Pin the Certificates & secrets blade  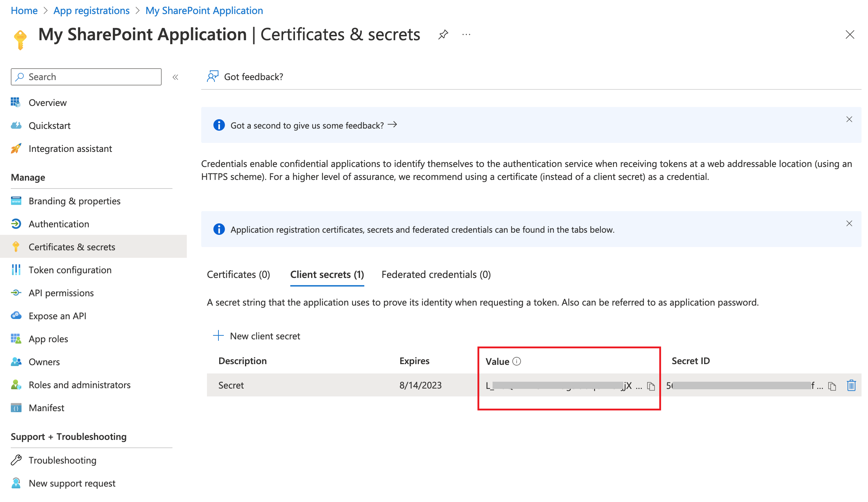point(443,34)
